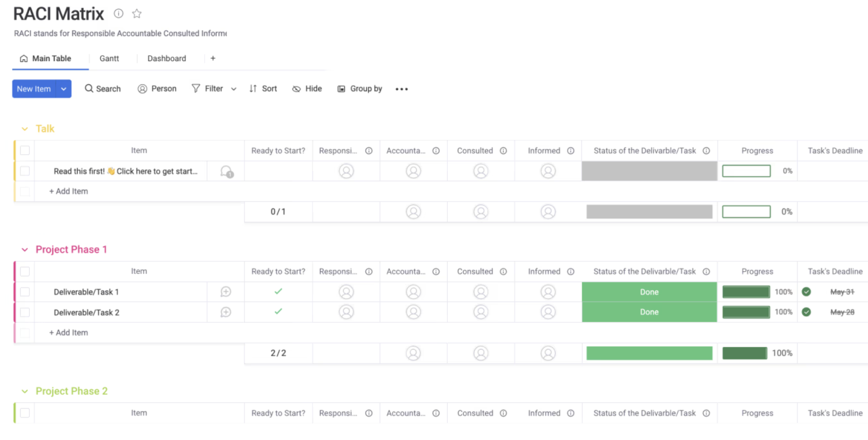Click Add Item under Project Phase 1

pyautogui.click(x=68, y=332)
